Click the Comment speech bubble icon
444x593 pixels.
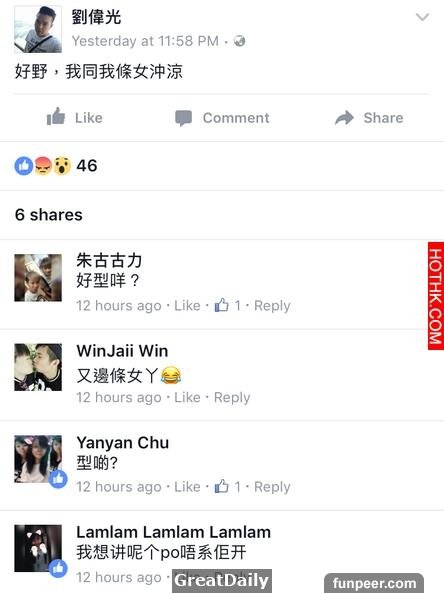pos(183,118)
